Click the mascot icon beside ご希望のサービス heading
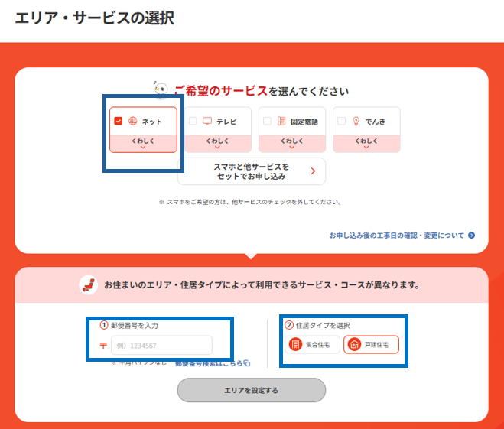Viewport: 504px width, 429px height. pyautogui.click(x=161, y=89)
